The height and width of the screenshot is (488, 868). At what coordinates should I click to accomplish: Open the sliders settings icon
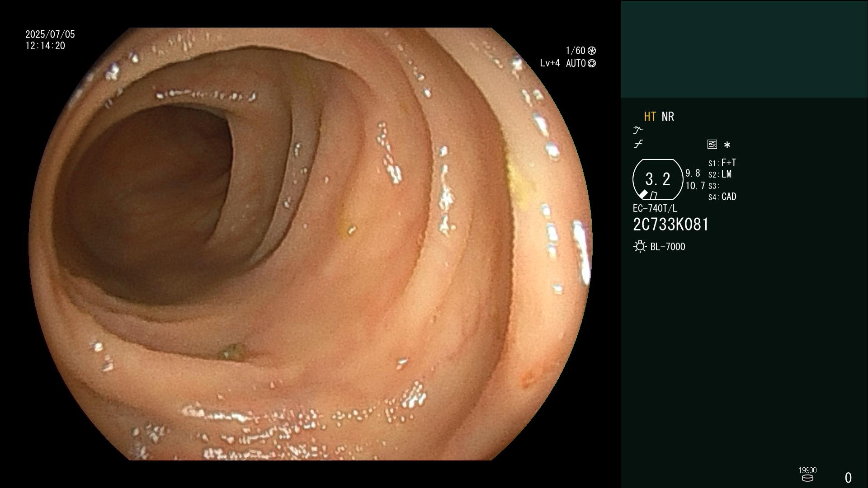point(712,144)
